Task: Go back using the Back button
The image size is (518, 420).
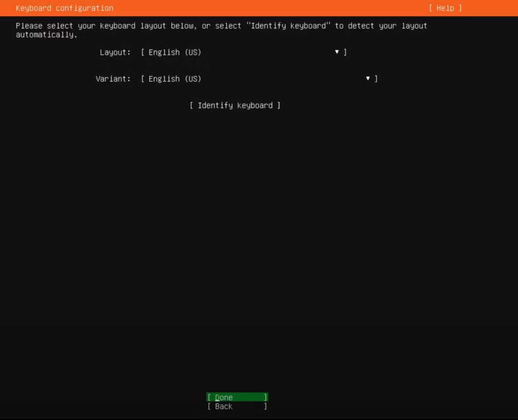Action: pos(237,407)
